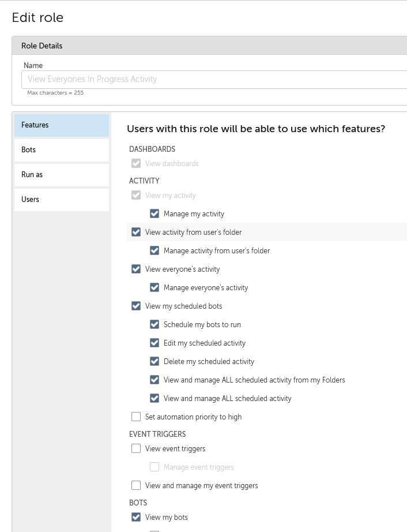Toggle View activity from user's folder checkbox
Screen dimensions: 407x532
136,232
